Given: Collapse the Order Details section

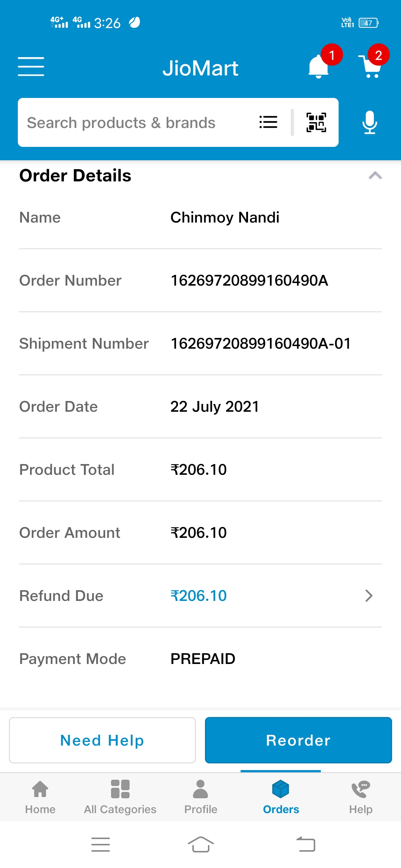Looking at the screenshot, I should [x=375, y=175].
